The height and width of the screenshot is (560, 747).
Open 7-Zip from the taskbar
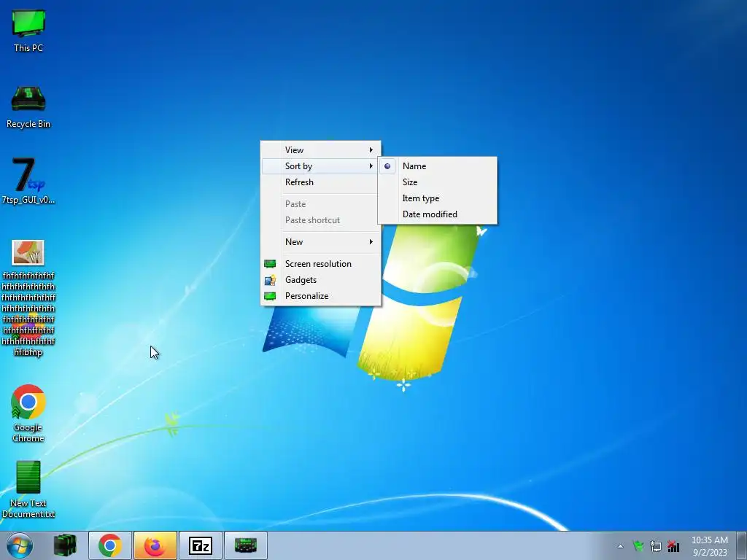pos(200,545)
